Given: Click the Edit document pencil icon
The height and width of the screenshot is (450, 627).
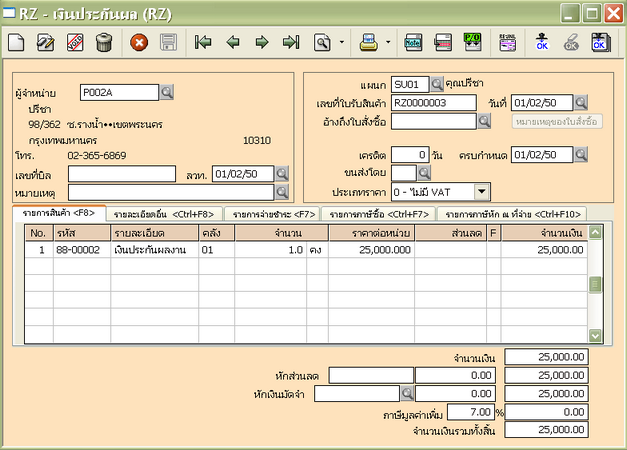Looking at the screenshot, I should tap(46, 43).
